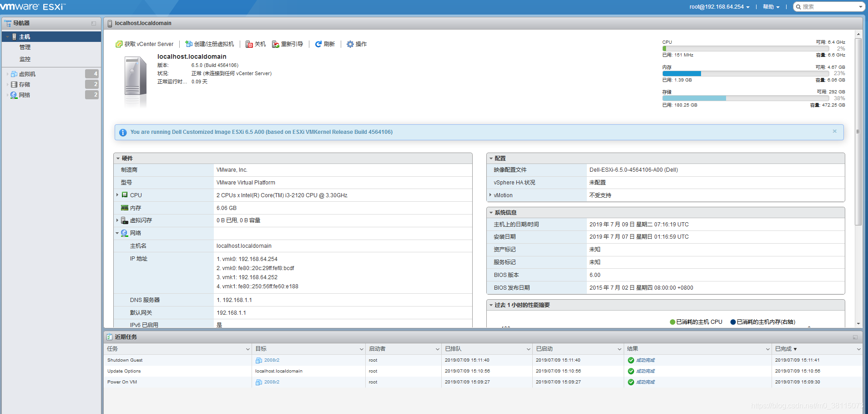This screenshot has width=868, height=414.
Task: Select Update Options task row
Action: pos(483,371)
